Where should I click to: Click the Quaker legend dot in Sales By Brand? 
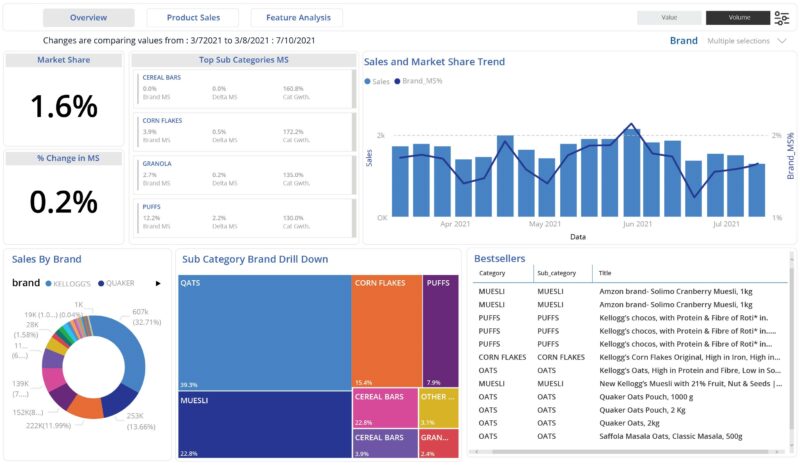(100, 283)
